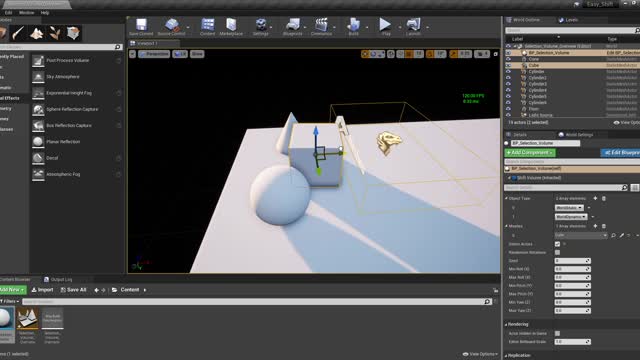Select the Landscape mode icon
The width and height of the screenshot is (640, 360).
37,33
